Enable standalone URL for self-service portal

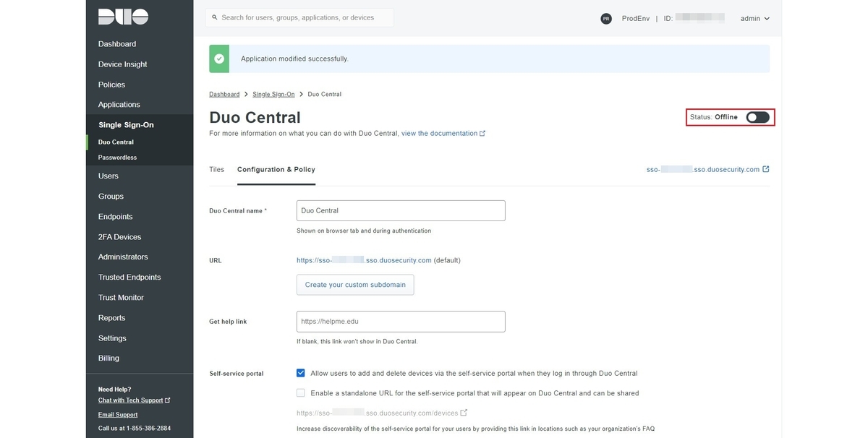[x=301, y=393]
